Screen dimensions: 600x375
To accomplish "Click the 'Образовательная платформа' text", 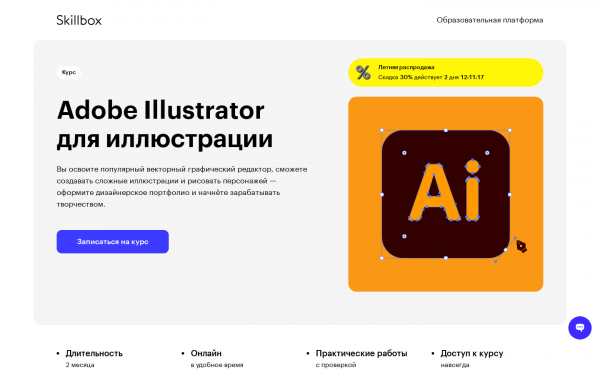I will [490, 20].
